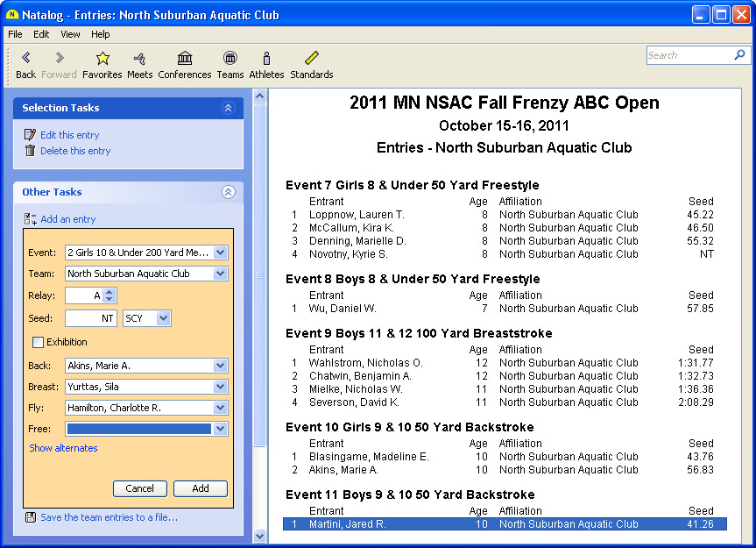Expand the Free swimmer dropdown
Image resolution: width=756 pixels, height=548 pixels.
click(x=220, y=429)
